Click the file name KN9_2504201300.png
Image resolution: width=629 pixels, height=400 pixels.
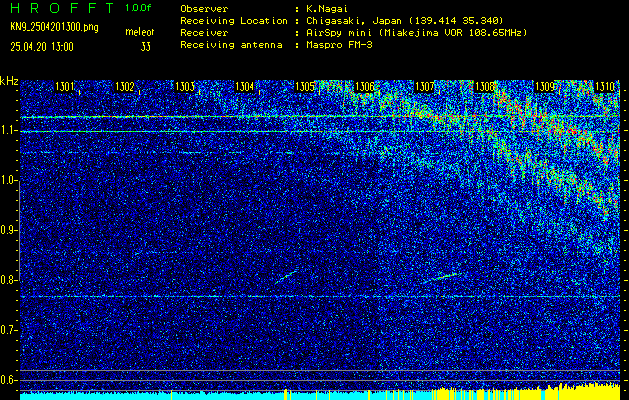coord(54,27)
